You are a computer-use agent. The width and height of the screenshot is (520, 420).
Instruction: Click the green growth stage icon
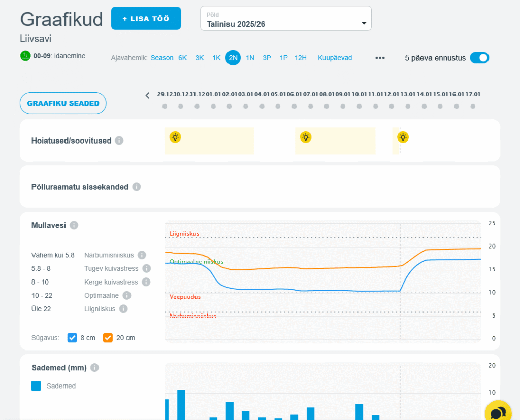click(25, 56)
